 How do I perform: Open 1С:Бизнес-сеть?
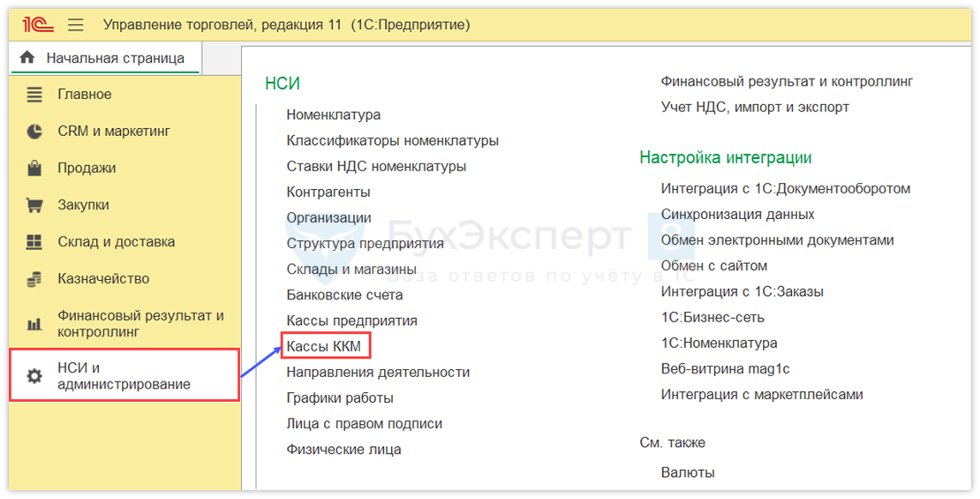click(x=712, y=317)
